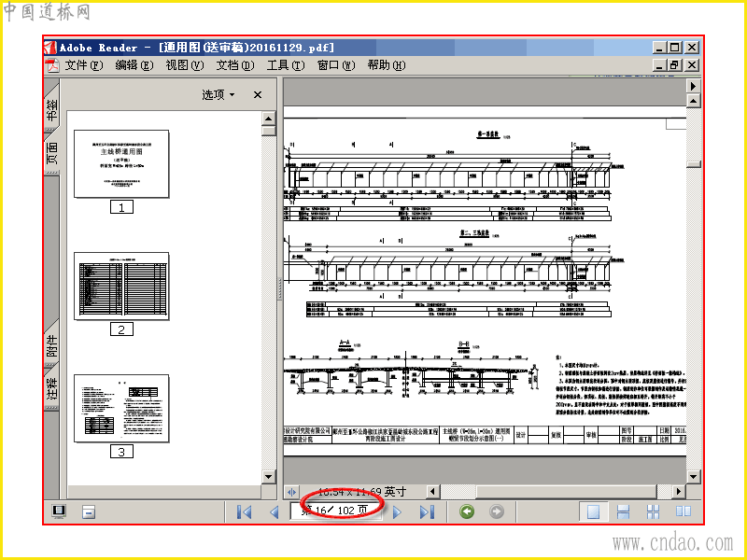Open the 文档(D) menu
Screen dimensions: 747x560
coord(235,65)
